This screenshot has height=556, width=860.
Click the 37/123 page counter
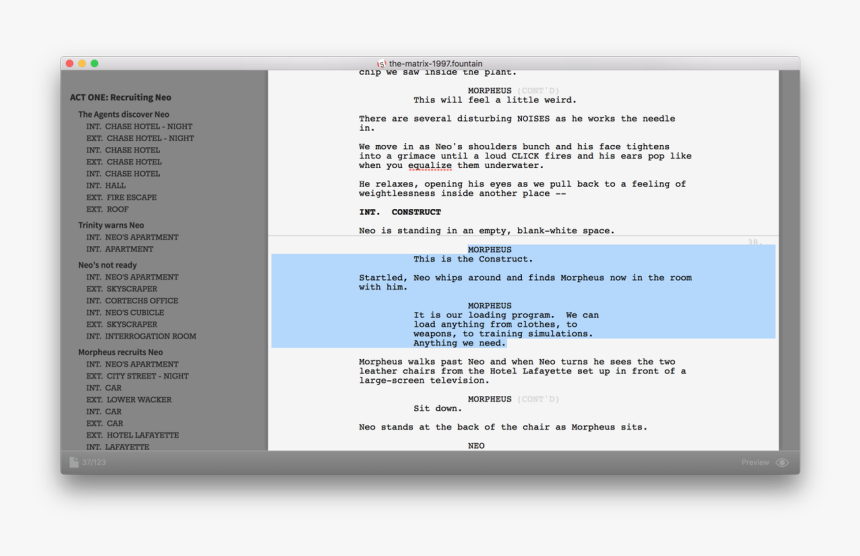tap(94, 462)
